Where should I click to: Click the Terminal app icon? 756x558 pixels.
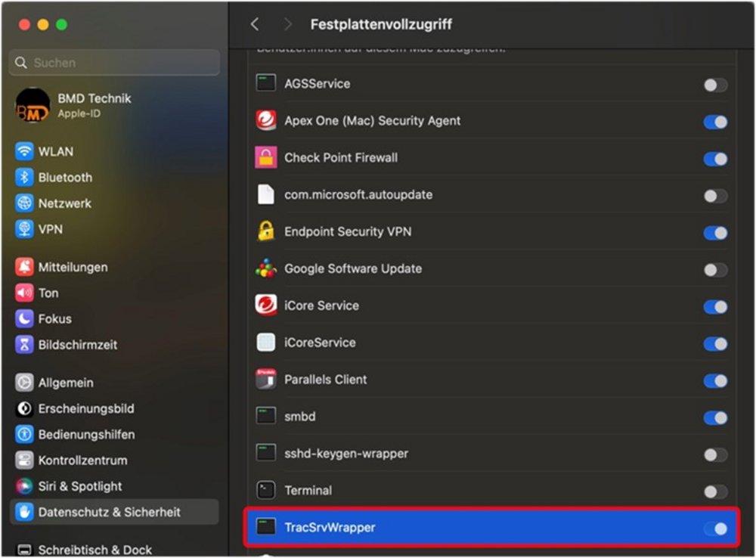pos(266,491)
